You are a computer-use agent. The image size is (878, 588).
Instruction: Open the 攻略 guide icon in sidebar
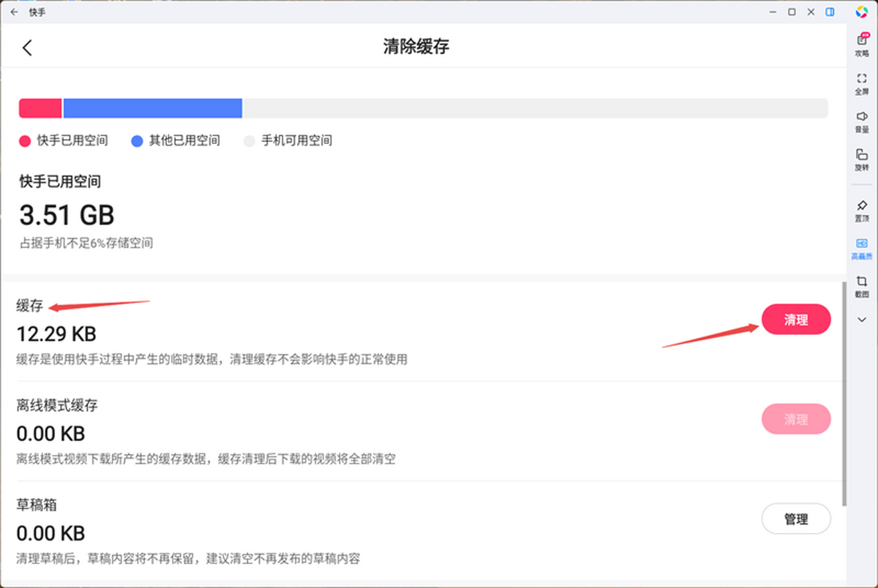(x=862, y=45)
